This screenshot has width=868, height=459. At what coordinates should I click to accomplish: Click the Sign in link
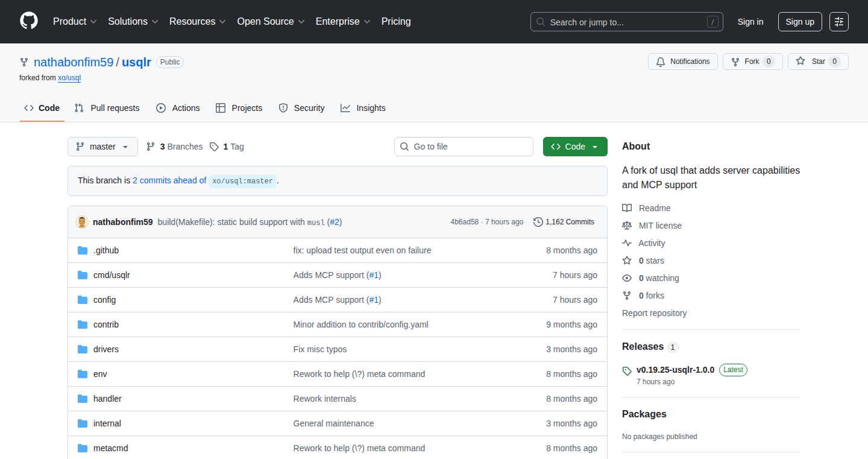pos(750,22)
